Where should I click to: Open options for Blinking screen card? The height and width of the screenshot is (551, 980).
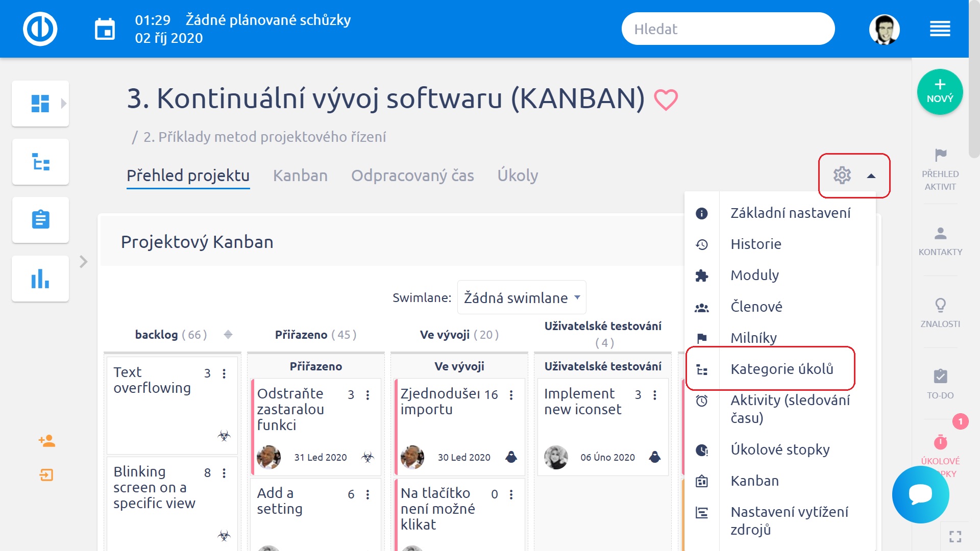tap(224, 473)
